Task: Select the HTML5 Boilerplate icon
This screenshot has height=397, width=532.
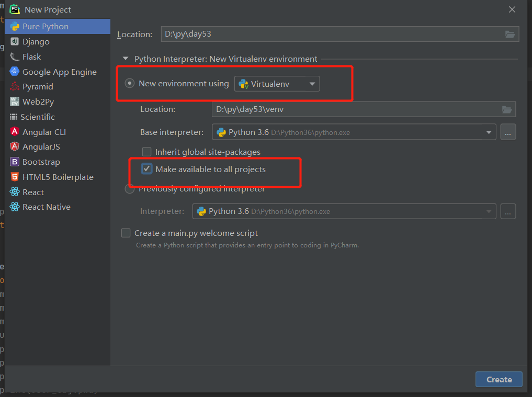Action: (x=14, y=177)
